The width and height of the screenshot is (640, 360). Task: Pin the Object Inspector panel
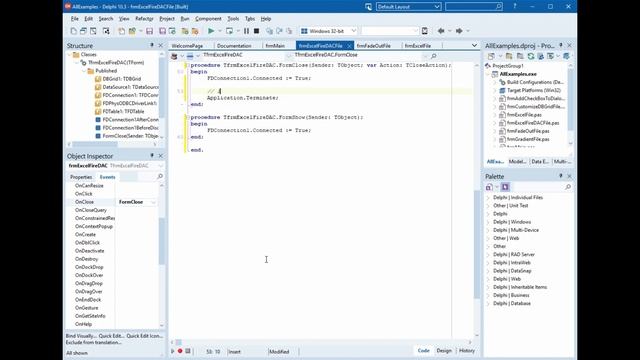[x=152, y=156]
